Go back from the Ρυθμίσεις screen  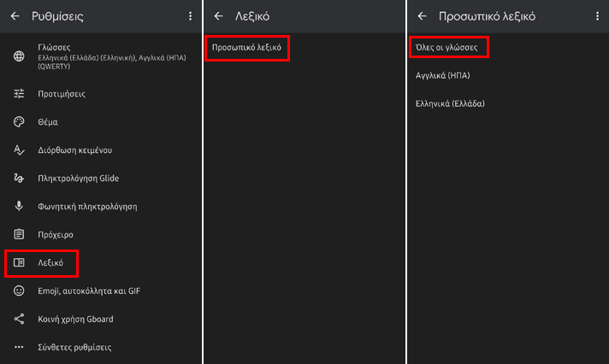[x=15, y=16]
